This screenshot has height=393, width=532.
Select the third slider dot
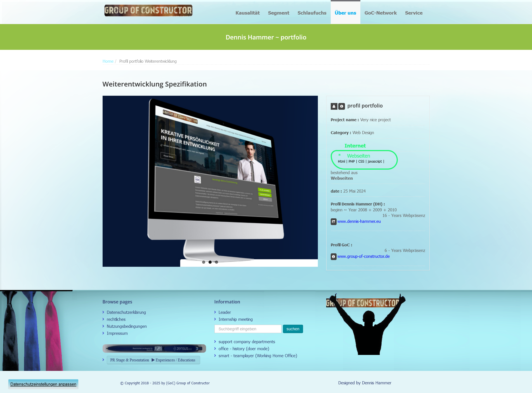click(216, 262)
